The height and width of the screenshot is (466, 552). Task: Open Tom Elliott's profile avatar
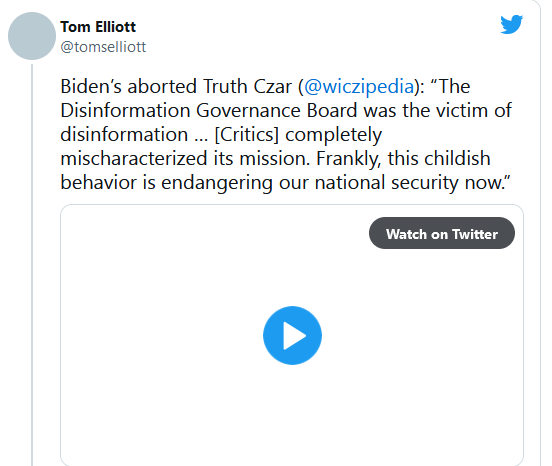click(32, 36)
